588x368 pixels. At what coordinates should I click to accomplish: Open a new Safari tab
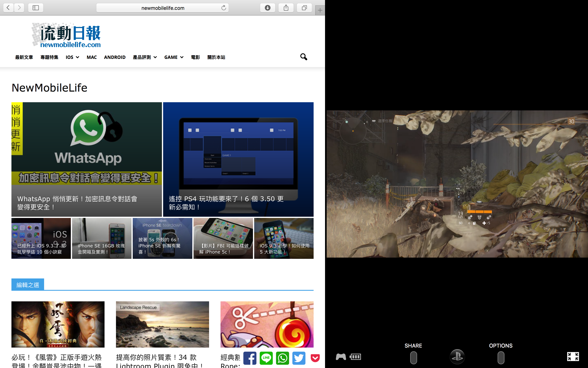point(320,10)
